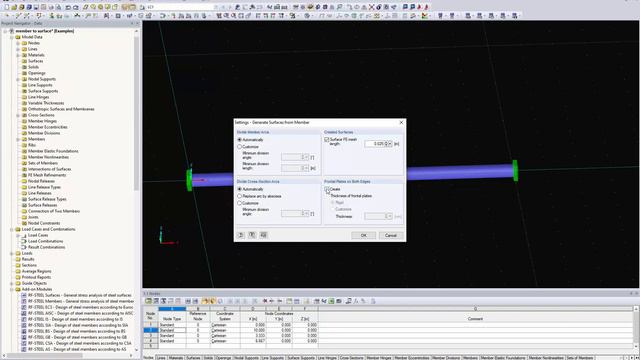Open the RF-STEEL SIA module icon
The image size is (640, 360).
pos(24,325)
